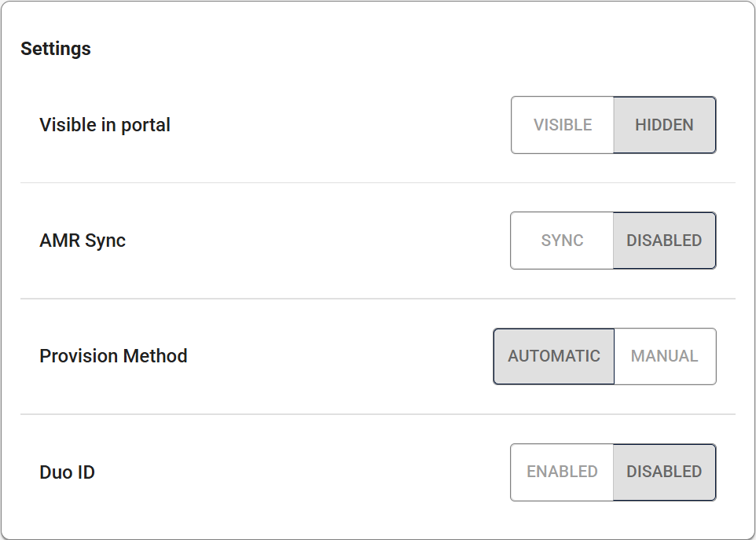Click the VISIBLE segment button
Image resolution: width=756 pixels, height=540 pixels.
point(561,124)
